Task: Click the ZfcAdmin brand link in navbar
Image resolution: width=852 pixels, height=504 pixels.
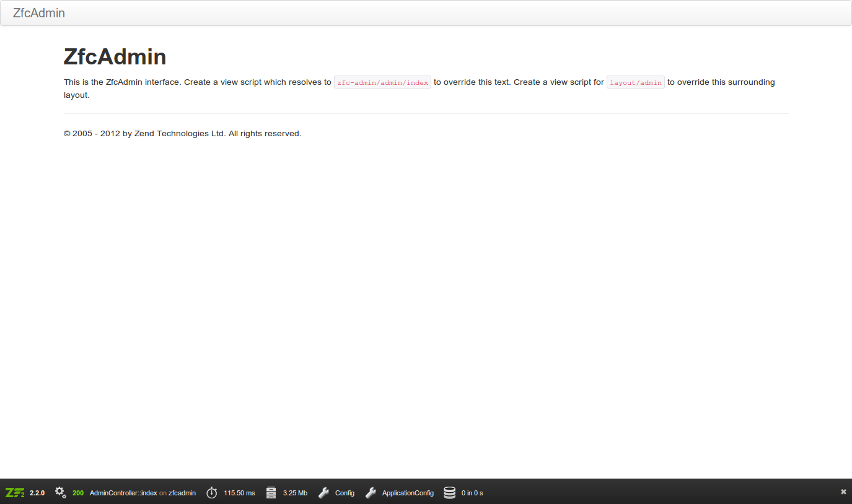Action: (x=38, y=13)
